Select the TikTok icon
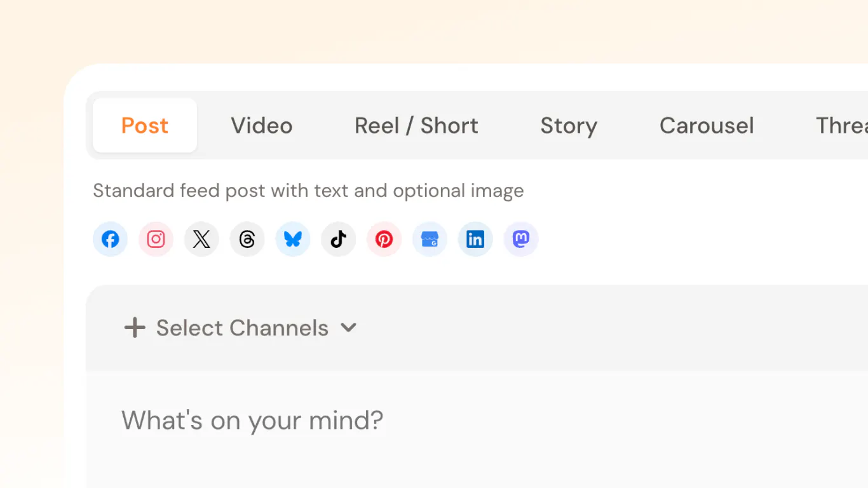 (x=338, y=240)
